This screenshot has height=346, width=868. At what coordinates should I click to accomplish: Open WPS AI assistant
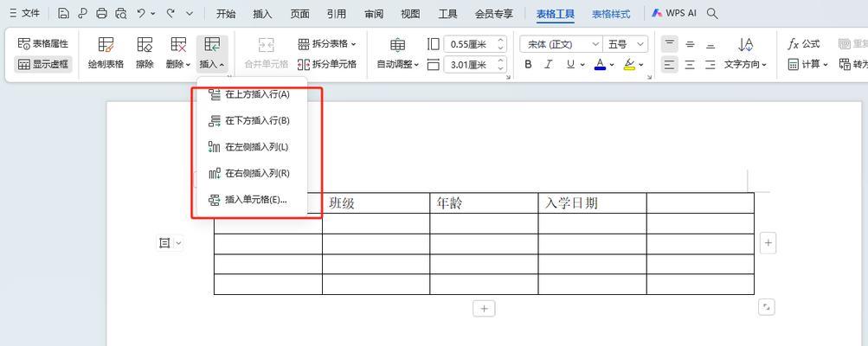[673, 13]
